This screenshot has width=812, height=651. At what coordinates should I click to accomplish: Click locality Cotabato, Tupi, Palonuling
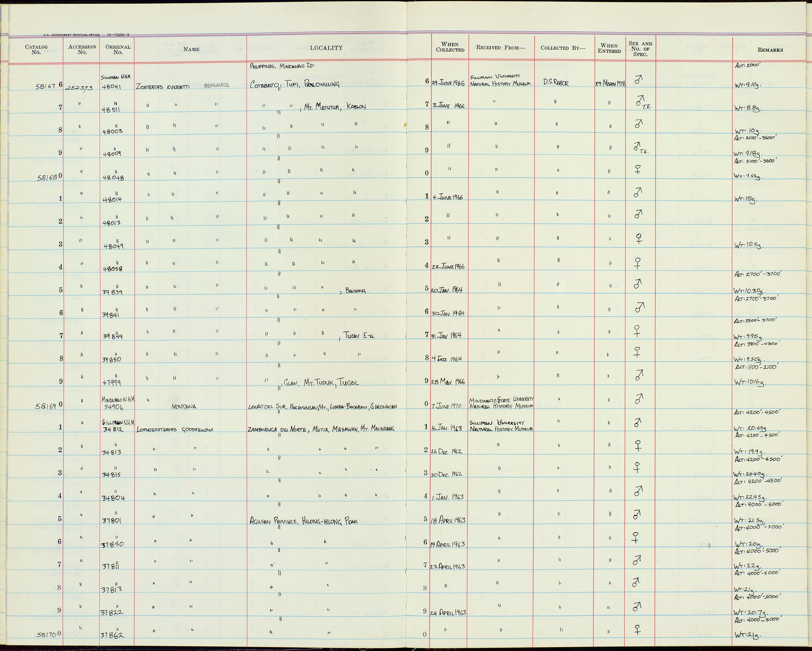coord(294,85)
